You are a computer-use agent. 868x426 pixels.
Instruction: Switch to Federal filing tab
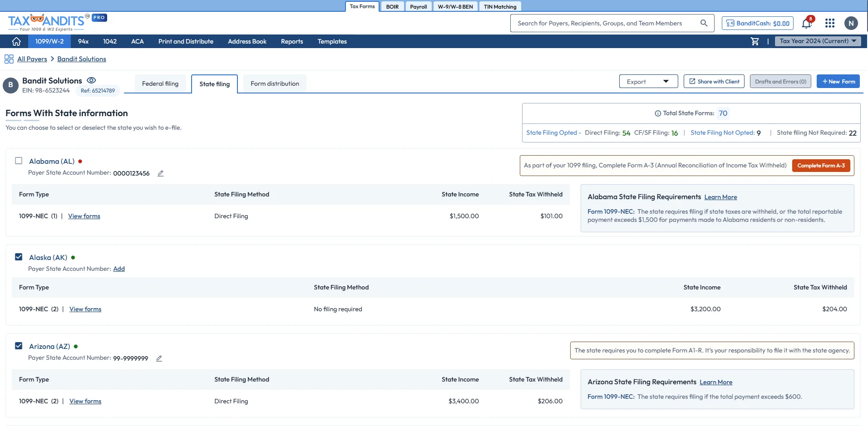[x=160, y=83]
